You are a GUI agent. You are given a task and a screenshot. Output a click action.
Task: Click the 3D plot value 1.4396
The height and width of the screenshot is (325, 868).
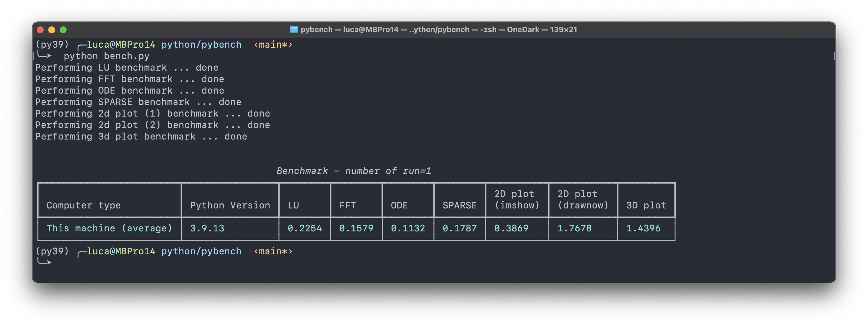tap(643, 228)
